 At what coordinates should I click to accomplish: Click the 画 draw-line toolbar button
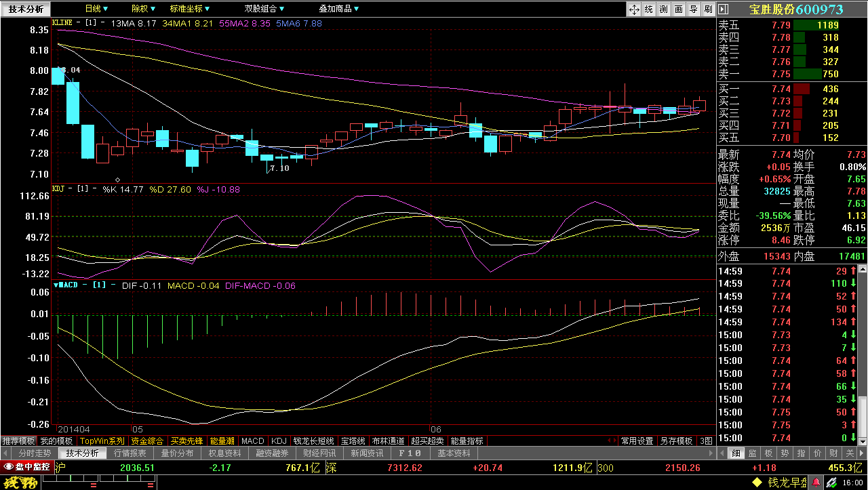[x=678, y=9]
